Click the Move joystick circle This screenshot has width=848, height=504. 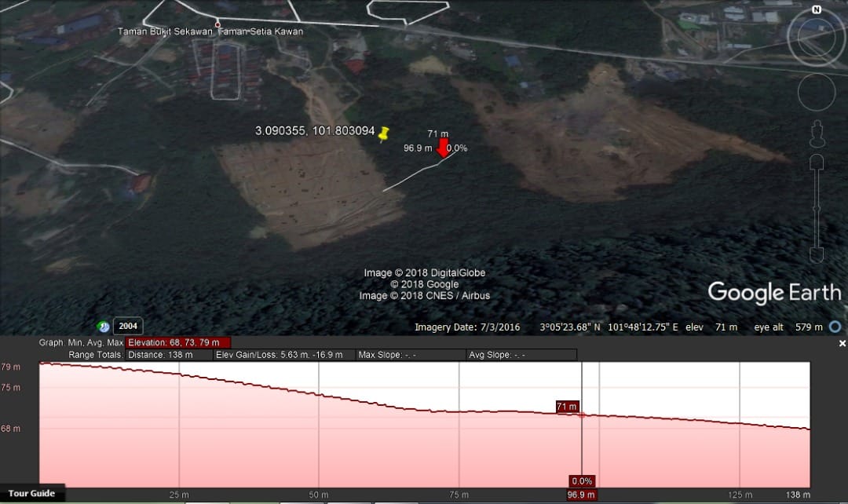817,93
